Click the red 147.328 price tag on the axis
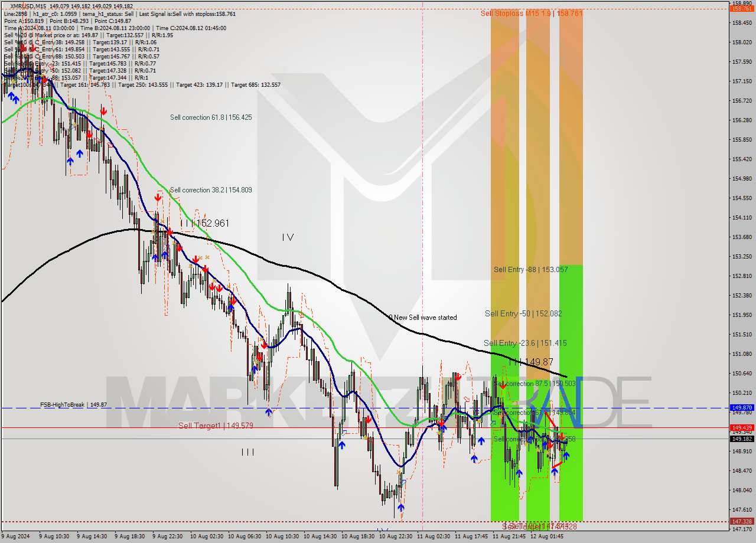 pyautogui.click(x=742, y=521)
